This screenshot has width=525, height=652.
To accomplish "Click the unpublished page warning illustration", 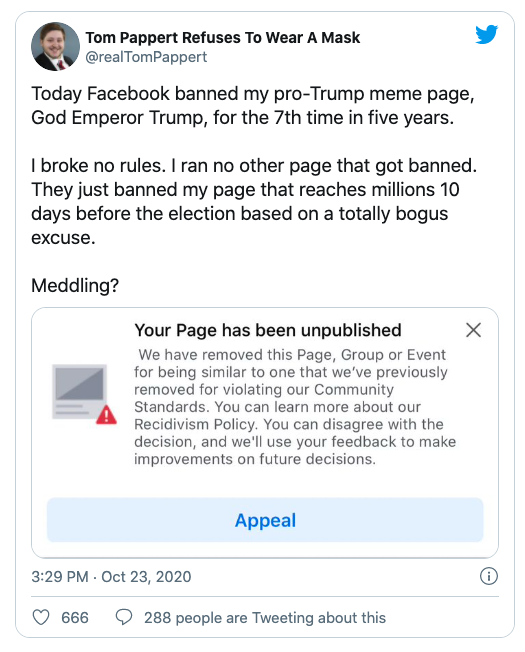I will [x=84, y=394].
